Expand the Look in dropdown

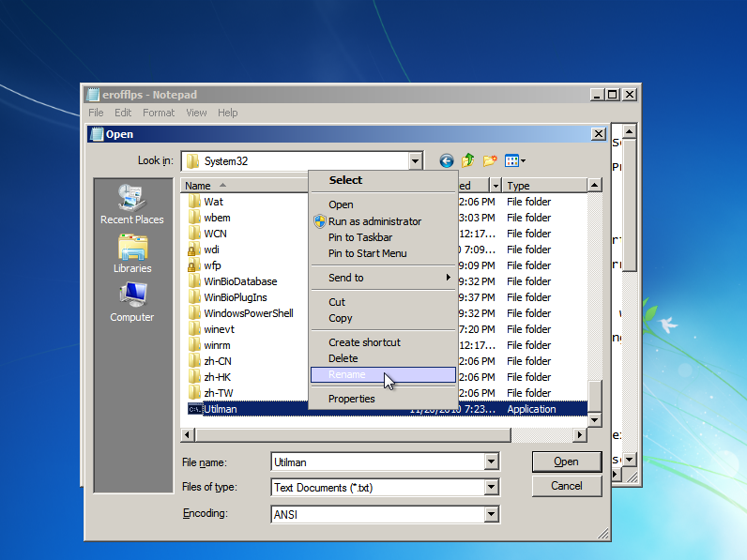[x=415, y=161]
